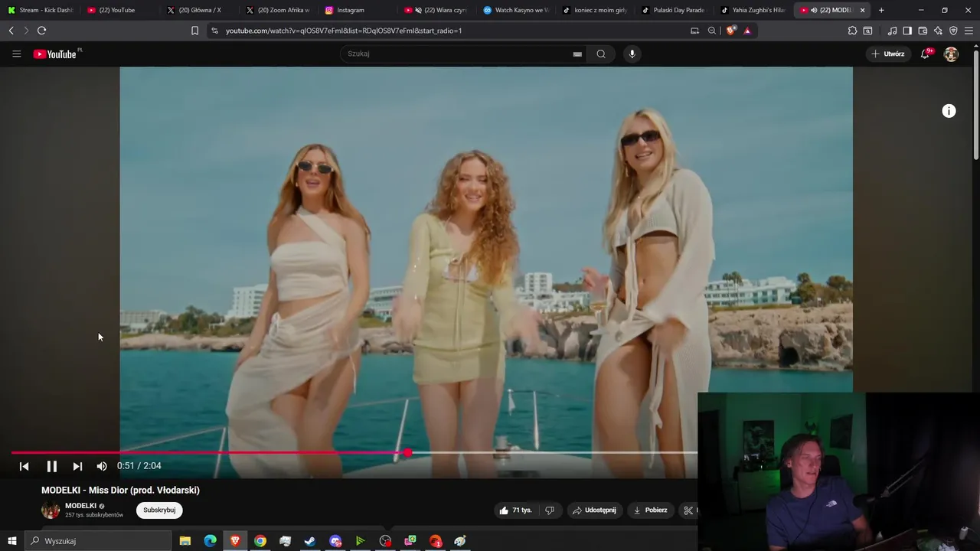The image size is (980, 551).
Task: Switch to the Stream - Kick Dashboard tab
Action: pos(40,10)
